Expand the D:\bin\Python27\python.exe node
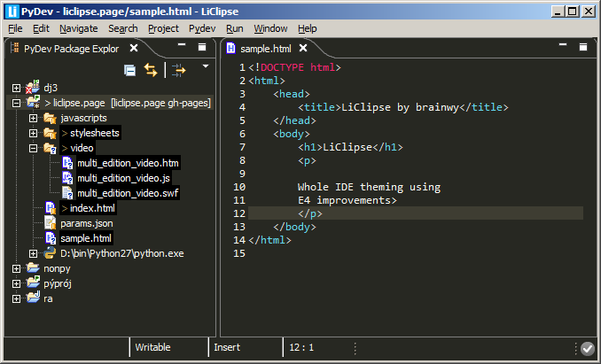The image size is (601, 364). click(34, 253)
